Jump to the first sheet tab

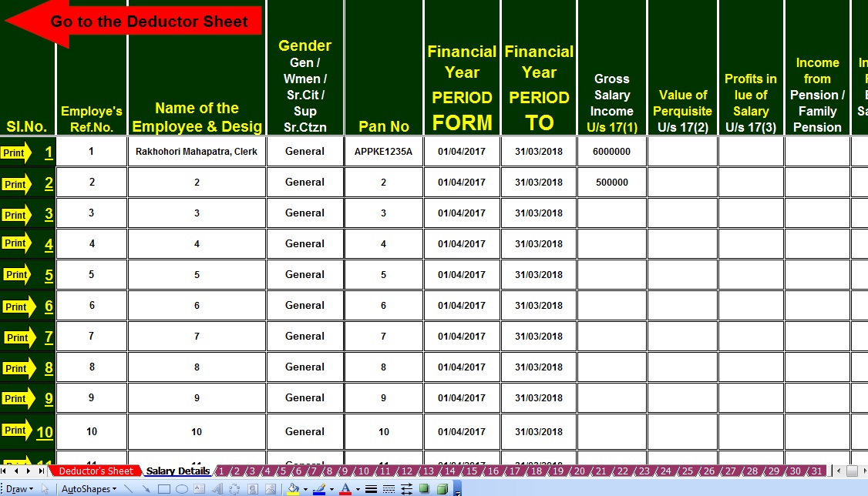4,471
